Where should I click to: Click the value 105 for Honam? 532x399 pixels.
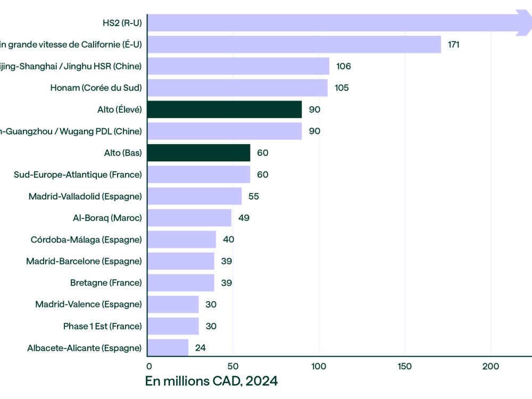[342, 88]
